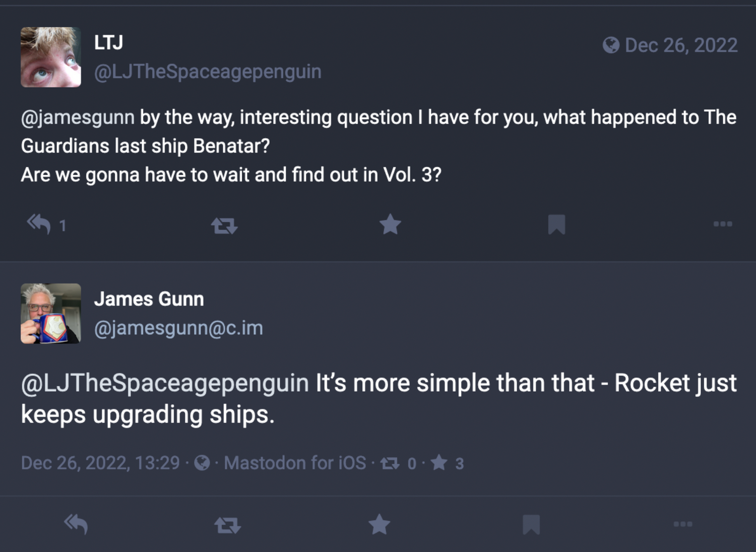
Task: Click the Mastodon for iOS link
Action: coord(295,463)
